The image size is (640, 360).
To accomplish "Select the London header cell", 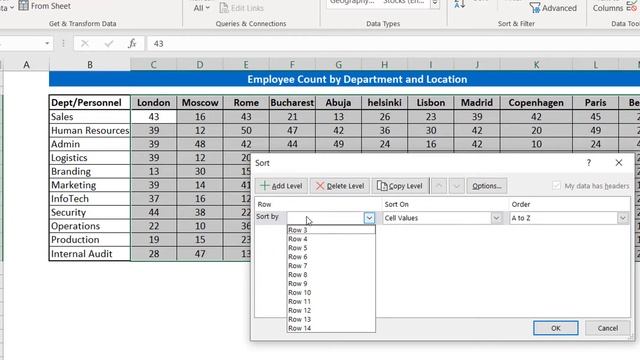I will click(x=153, y=102).
